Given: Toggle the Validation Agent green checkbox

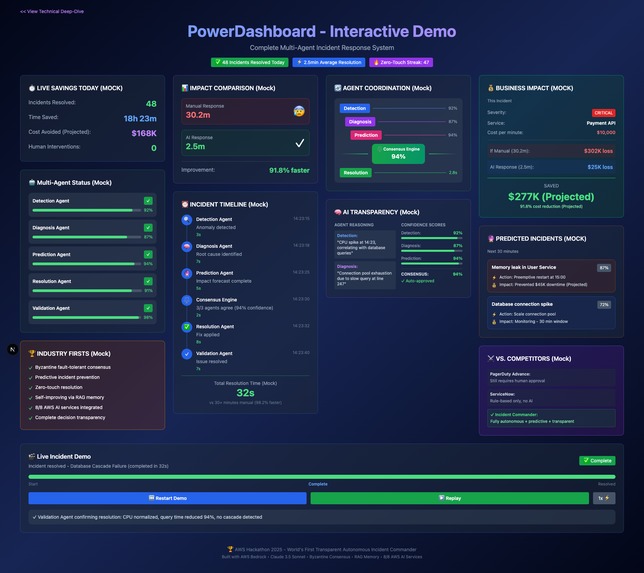Looking at the screenshot, I should (148, 308).
